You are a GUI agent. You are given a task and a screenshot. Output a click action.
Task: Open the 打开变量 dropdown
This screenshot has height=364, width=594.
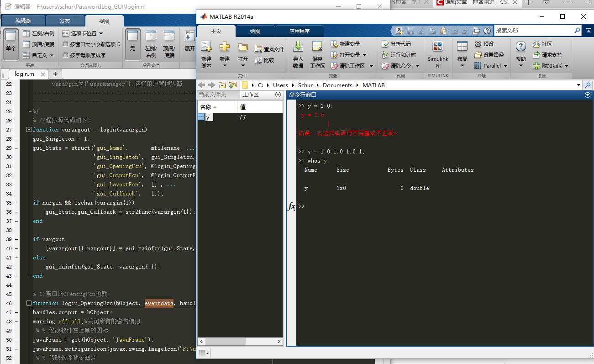point(364,55)
